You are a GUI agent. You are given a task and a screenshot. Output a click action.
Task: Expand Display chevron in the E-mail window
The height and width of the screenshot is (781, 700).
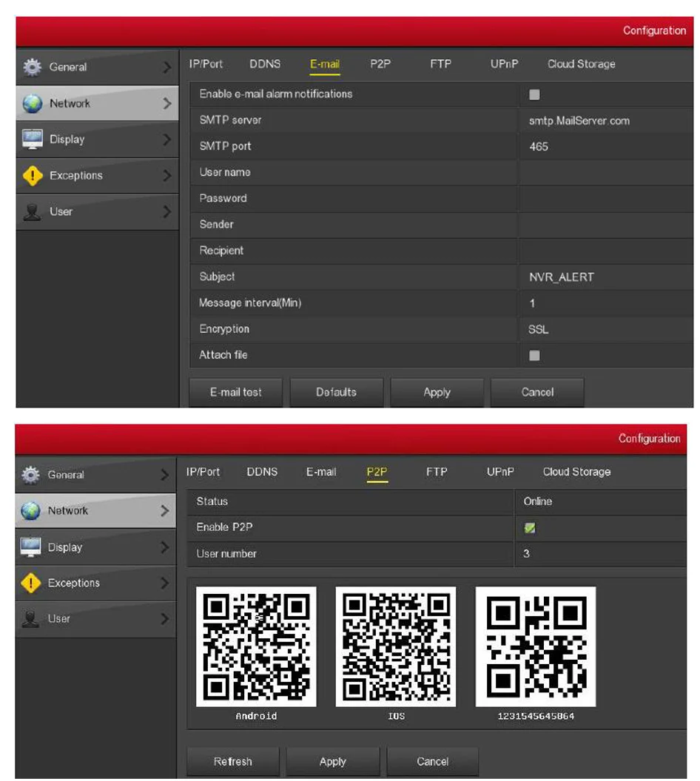pos(167,140)
